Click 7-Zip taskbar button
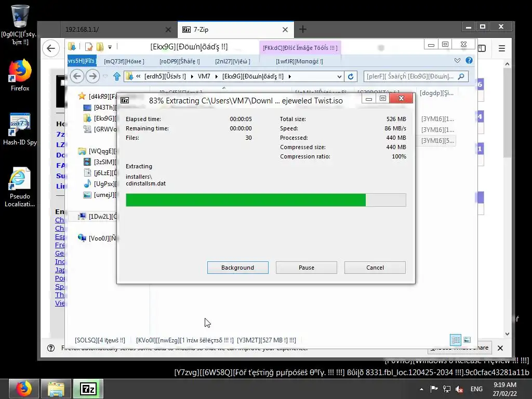Image resolution: width=532 pixels, height=399 pixels. pyautogui.click(x=88, y=389)
